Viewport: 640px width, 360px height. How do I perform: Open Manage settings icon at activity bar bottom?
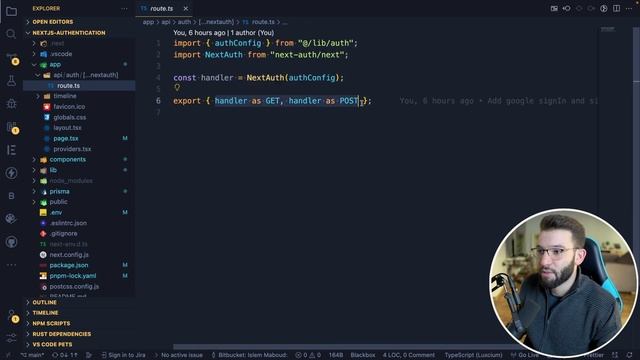(11, 338)
